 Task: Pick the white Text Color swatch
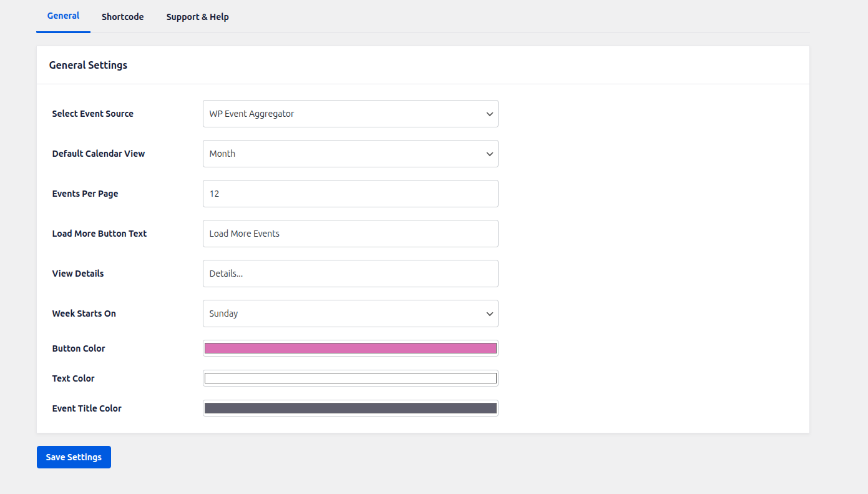pos(350,378)
